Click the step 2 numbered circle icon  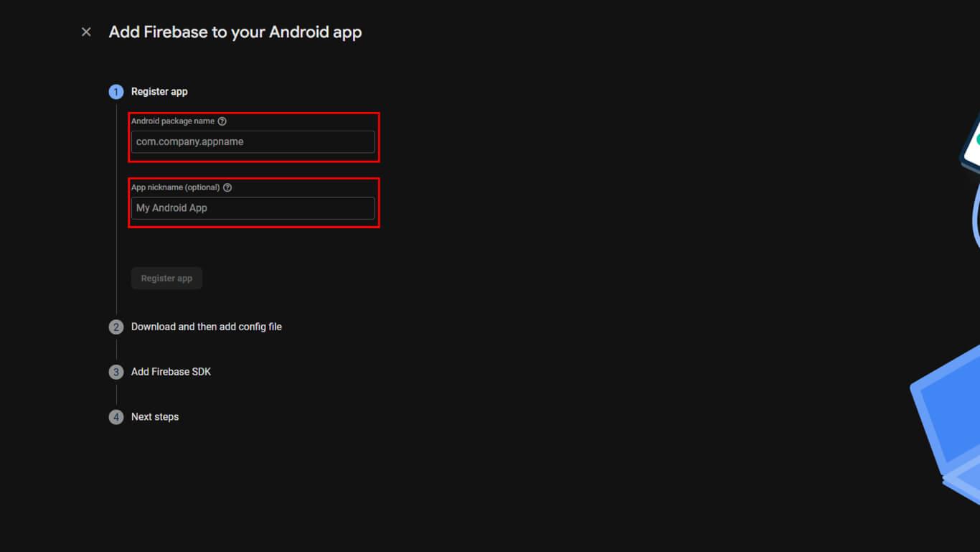coord(116,327)
